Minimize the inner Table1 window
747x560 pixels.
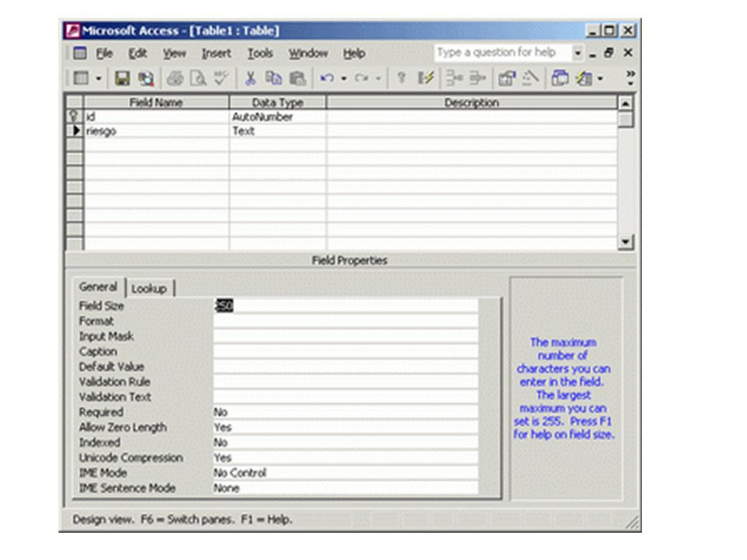click(592, 54)
